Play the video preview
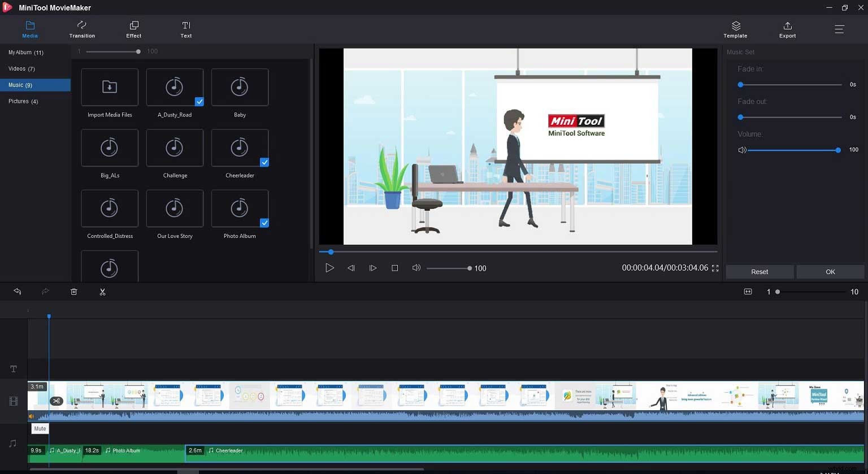This screenshot has width=868, height=474. tap(330, 268)
